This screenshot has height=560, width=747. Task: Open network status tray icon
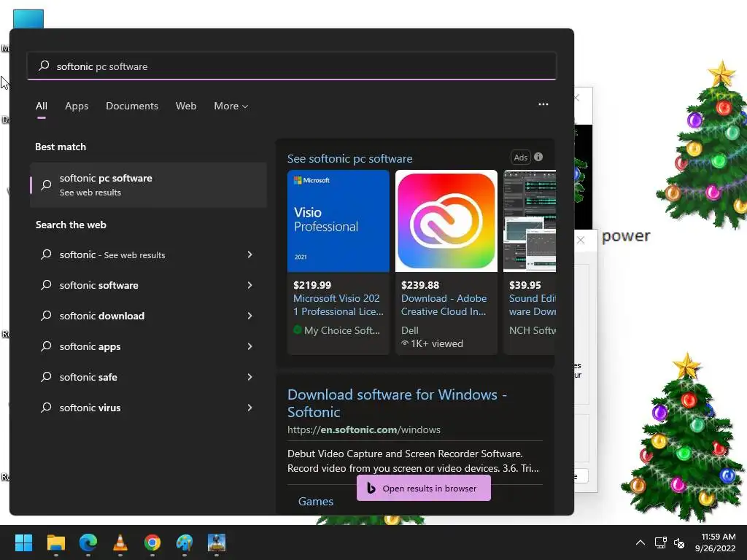[x=660, y=542]
